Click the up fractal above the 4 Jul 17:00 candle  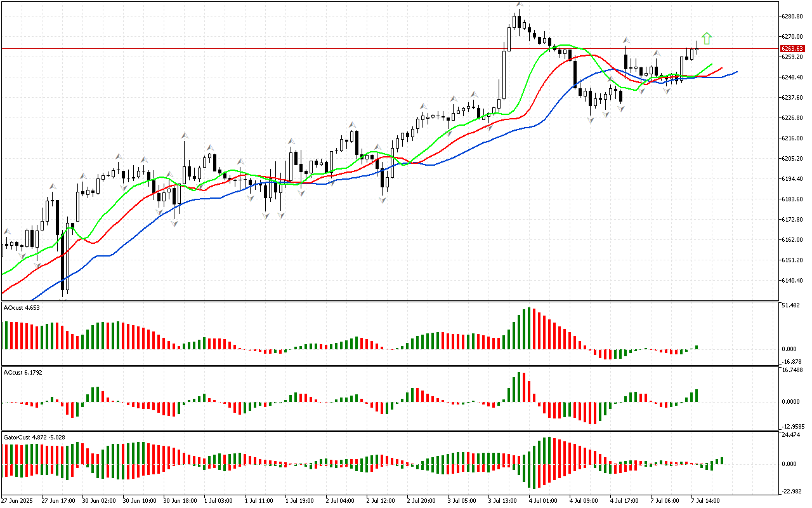pyautogui.click(x=625, y=39)
